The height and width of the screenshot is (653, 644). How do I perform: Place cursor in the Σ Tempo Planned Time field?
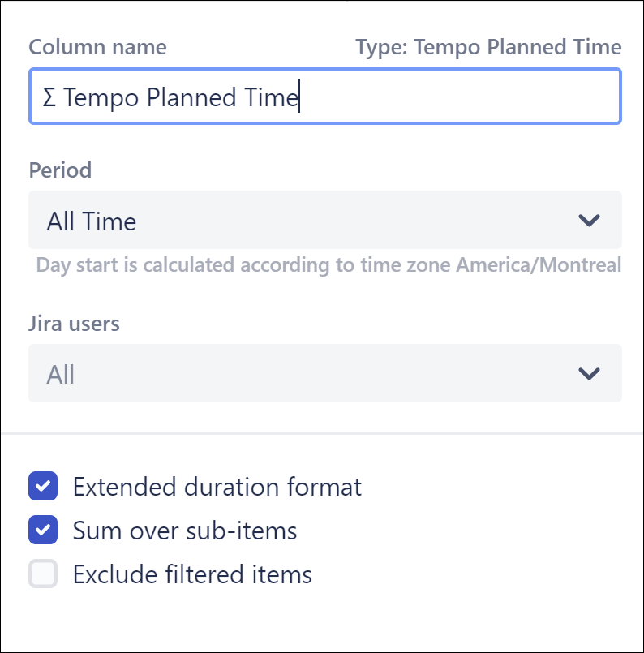[x=324, y=97]
